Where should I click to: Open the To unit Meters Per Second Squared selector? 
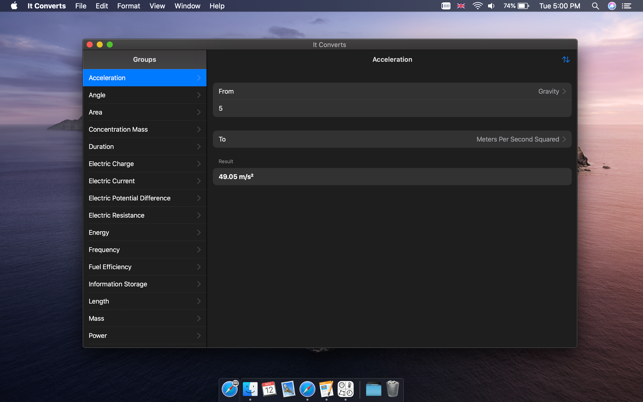520,139
